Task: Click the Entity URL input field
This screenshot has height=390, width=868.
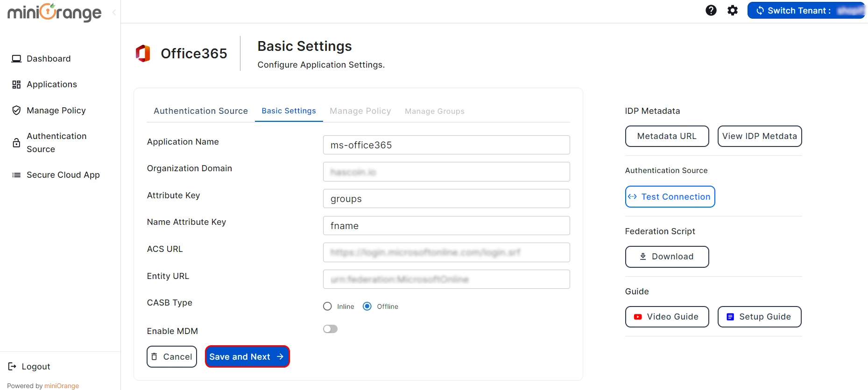Action: [x=446, y=279]
